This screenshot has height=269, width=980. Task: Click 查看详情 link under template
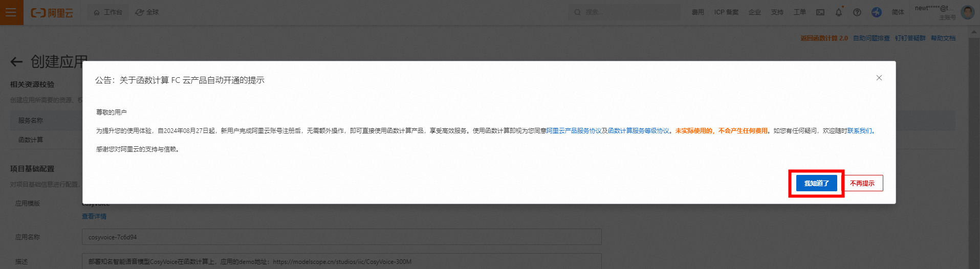tap(94, 216)
